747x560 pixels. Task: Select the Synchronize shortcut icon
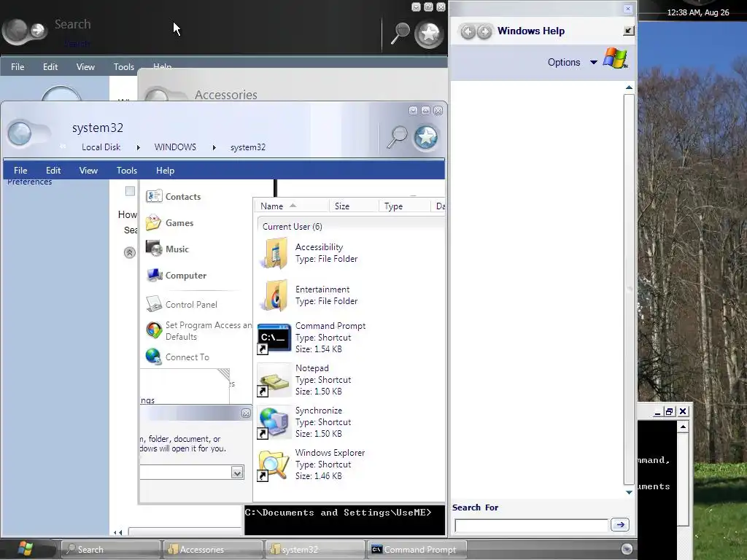(x=274, y=422)
